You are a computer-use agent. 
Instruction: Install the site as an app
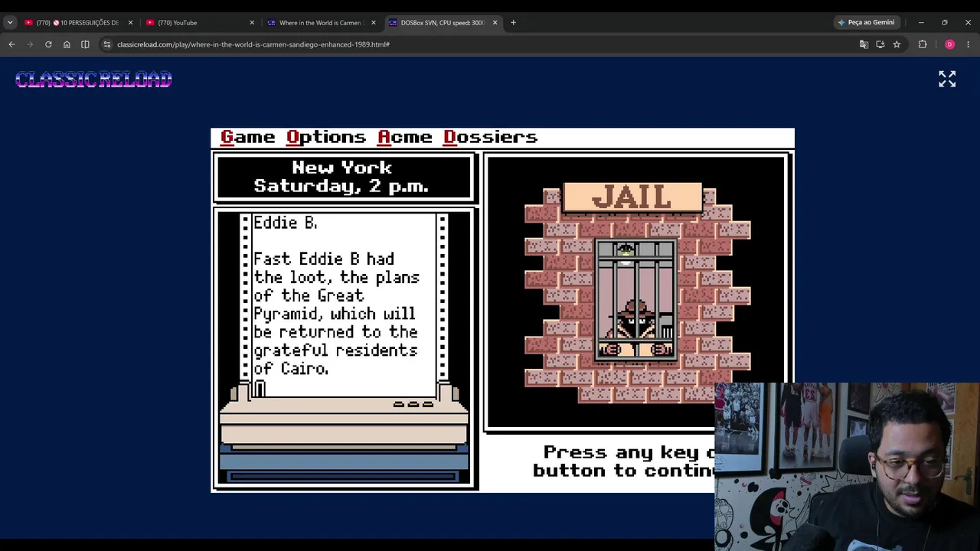point(880,44)
